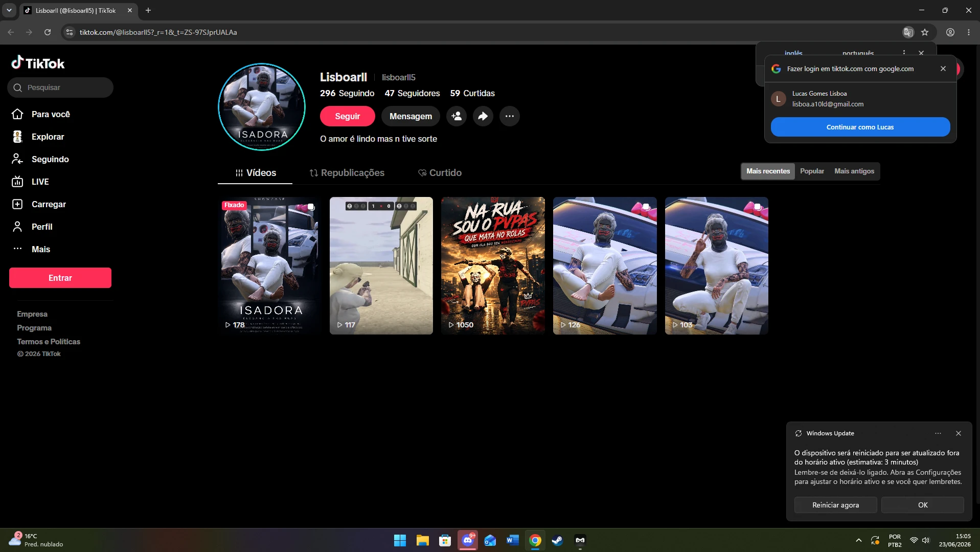Click the address bar URL
The width and height of the screenshot is (980, 552).
(x=158, y=32)
